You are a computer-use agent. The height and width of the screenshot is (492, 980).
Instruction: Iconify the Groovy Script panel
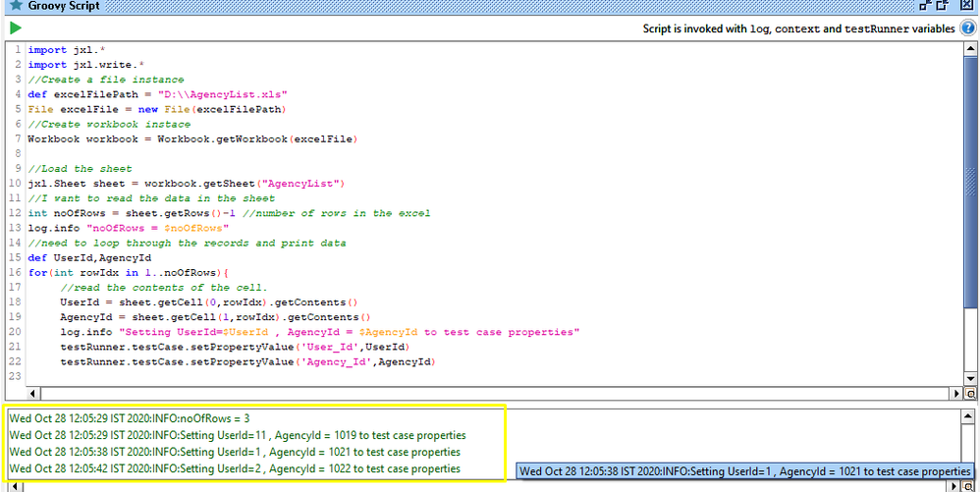pos(926,7)
